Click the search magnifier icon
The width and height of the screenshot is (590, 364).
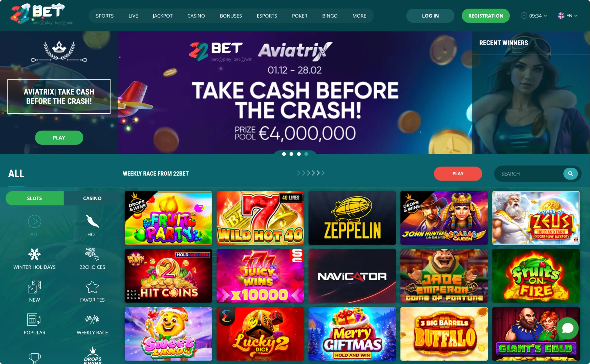coord(570,174)
